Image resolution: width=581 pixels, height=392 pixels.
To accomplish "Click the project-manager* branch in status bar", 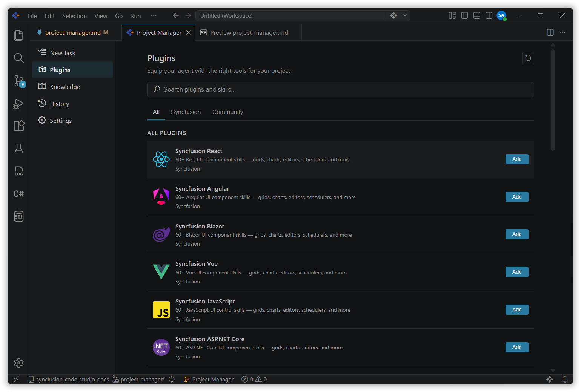I will coord(139,379).
